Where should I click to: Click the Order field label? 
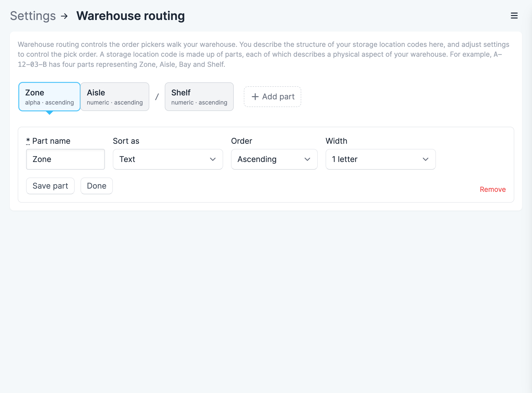[242, 141]
